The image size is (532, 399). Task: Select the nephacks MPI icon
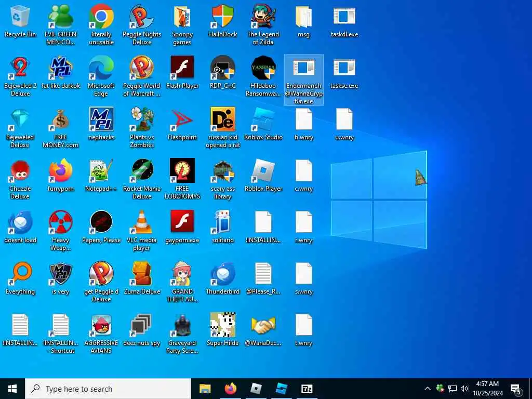click(x=101, y=119)
